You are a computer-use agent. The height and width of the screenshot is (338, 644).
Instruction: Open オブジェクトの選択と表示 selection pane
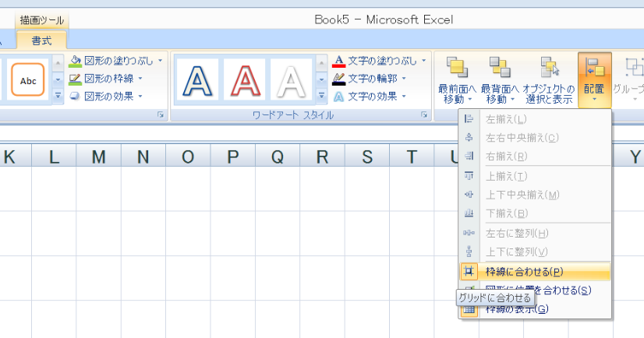(x=549, y=80)
